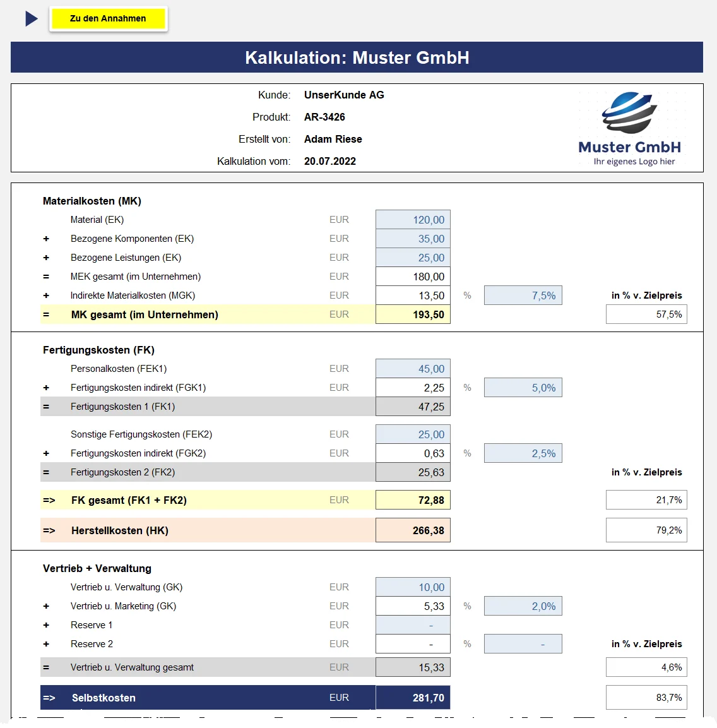Image resolution: width=717 pixels, height=728 pixels.
Task: Edit Sonstige Fertigungskosten (FEK2) value 25,00
Action: pos(413,434)
